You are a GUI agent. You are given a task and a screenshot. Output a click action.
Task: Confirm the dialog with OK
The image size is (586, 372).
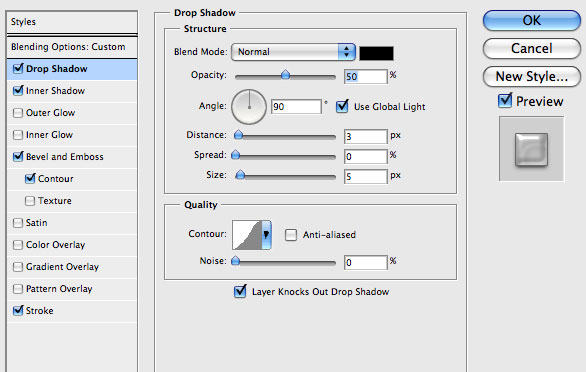coord(532,20)
